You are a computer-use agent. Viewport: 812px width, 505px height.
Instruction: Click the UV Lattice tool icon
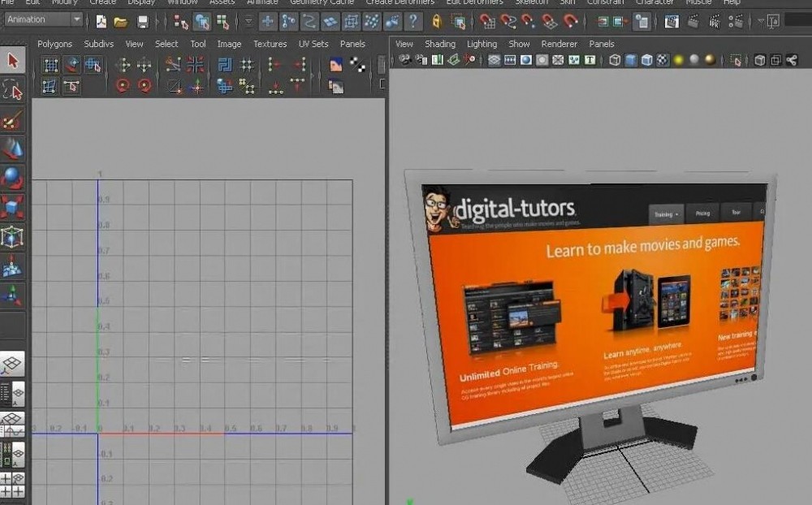coord(50,65)
